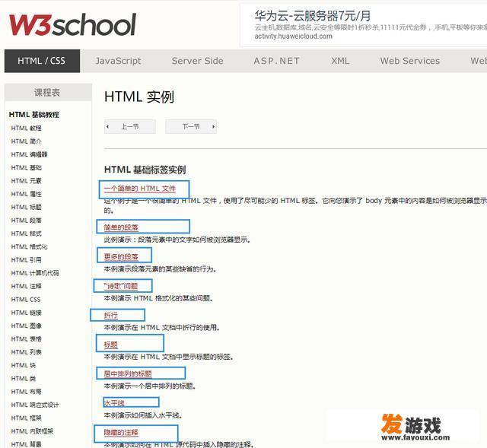Image resolution: width=487 pixels, height=448 pixels.
Task: Open the 简单的段落 example link
Action: 121,227
